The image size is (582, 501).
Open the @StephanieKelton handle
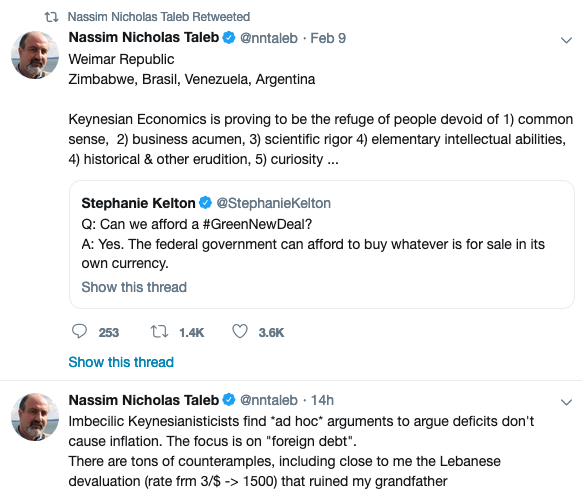[274, 203]
